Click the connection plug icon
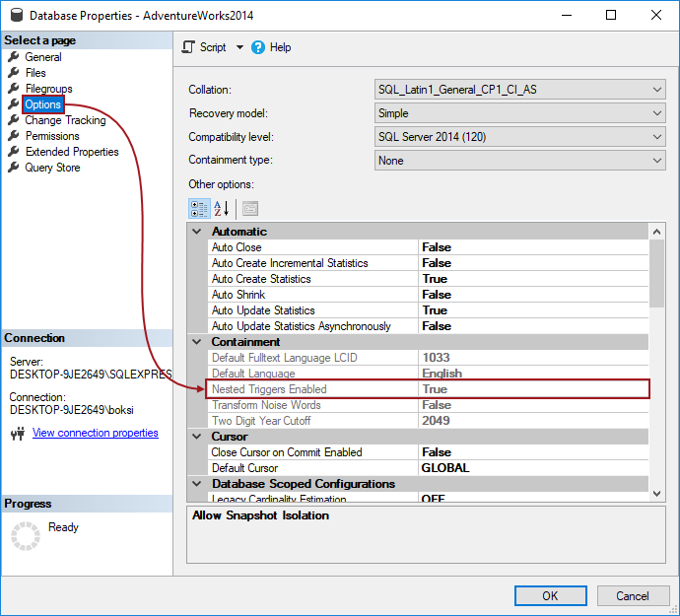Image resolution: width=680 pixels, height=616 pixels. coord(18,433)
